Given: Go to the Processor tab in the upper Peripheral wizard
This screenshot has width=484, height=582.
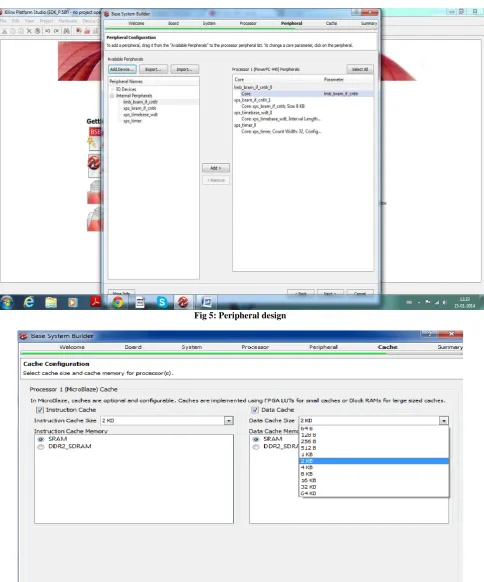Looking at the screenshot, I should pyautogui.click(x=248, y=23).
